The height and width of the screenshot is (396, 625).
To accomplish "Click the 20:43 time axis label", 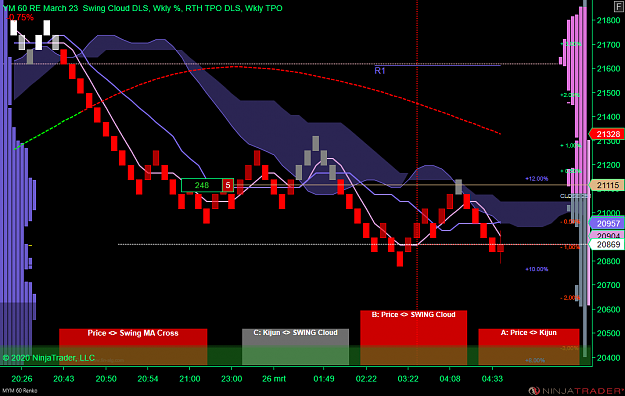I will pyautogui.click(x=64, y=378).
